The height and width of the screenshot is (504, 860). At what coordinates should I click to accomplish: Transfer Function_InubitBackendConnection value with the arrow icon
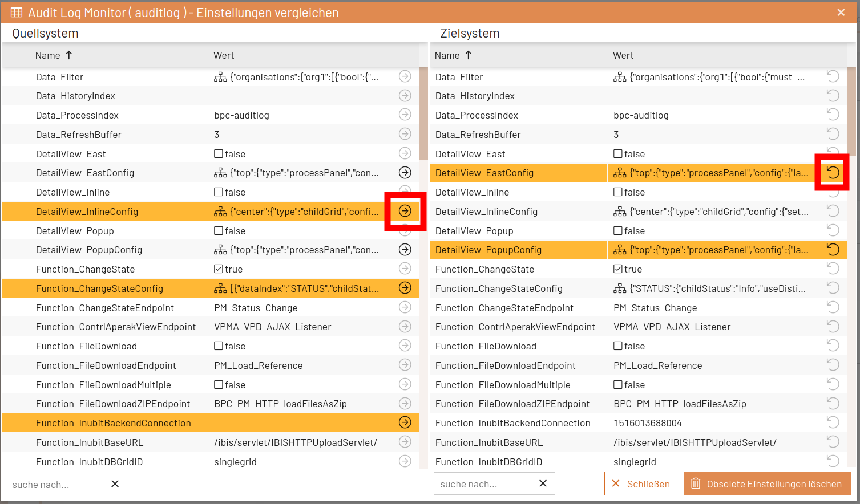click(405, 422)
